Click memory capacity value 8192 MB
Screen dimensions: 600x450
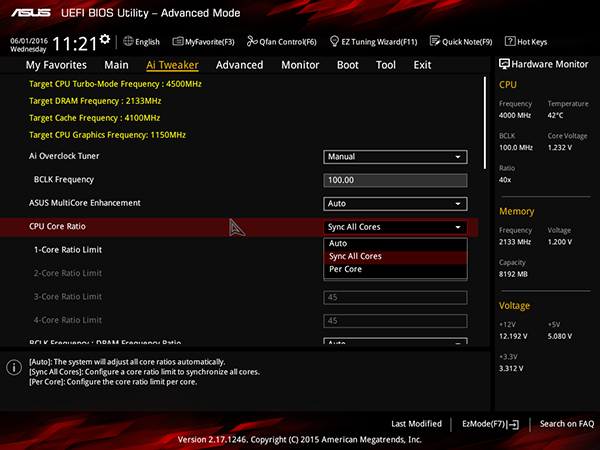coord(513,274)
